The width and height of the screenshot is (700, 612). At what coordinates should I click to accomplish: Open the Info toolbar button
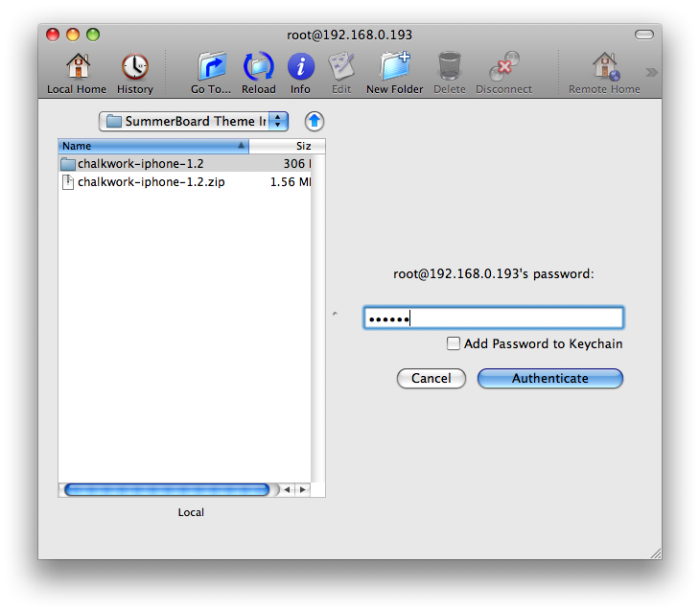tap(300, 67)
